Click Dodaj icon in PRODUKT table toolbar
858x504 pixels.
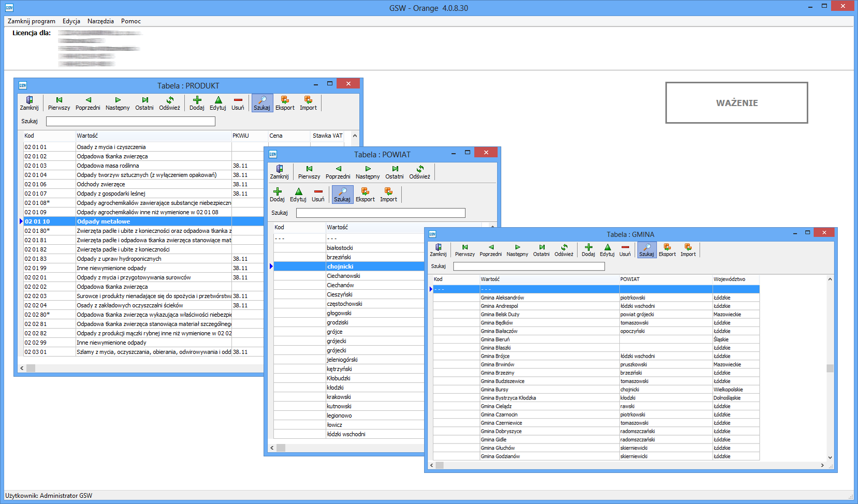pos(197,103)
